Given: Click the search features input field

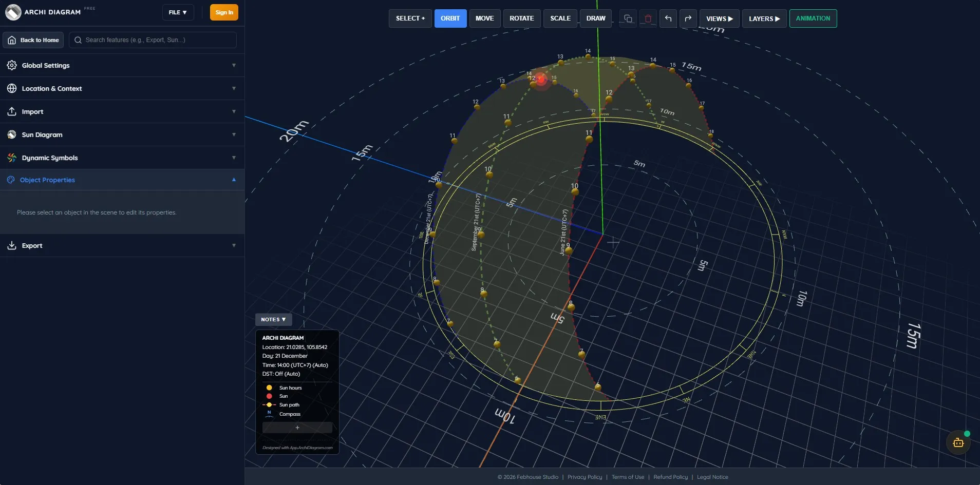Looking at the screenshot, I should (153, 40).
